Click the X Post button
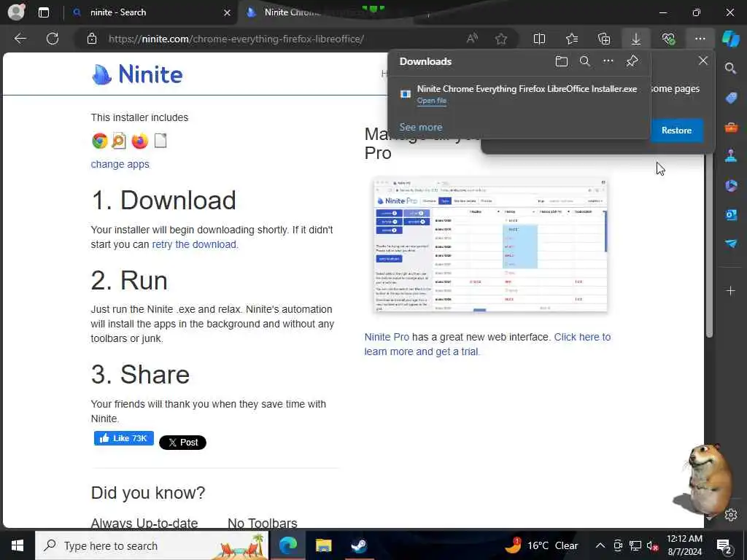The height and width of the screenshot is (560, 747). pyautogui.click(x=182, y=443)
